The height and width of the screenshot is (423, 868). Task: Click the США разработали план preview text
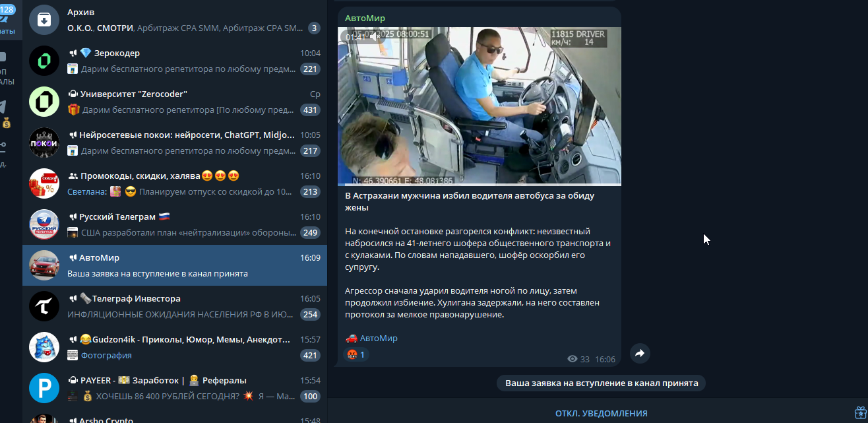[189, 232]
